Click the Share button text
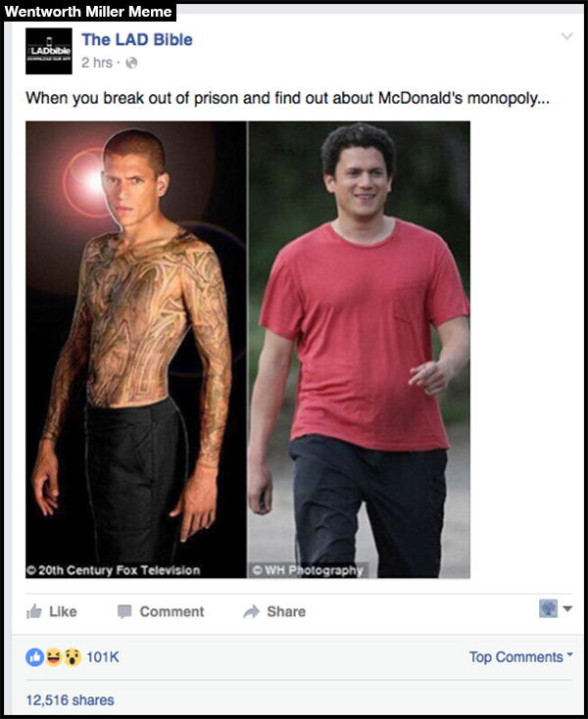This screenshot has height=719, width=588. [286, 611]
